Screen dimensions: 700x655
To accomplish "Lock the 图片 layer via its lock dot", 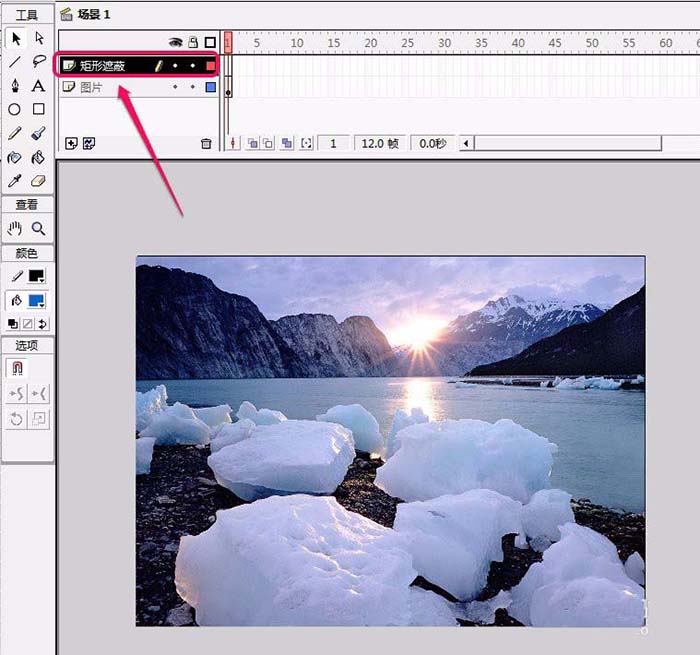I will click(x=192, y=87).
